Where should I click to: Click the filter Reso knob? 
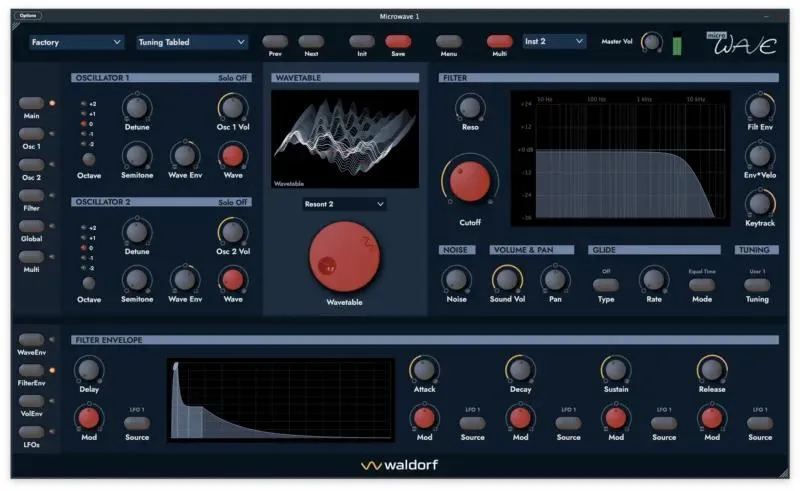click(x=470, y=108)
